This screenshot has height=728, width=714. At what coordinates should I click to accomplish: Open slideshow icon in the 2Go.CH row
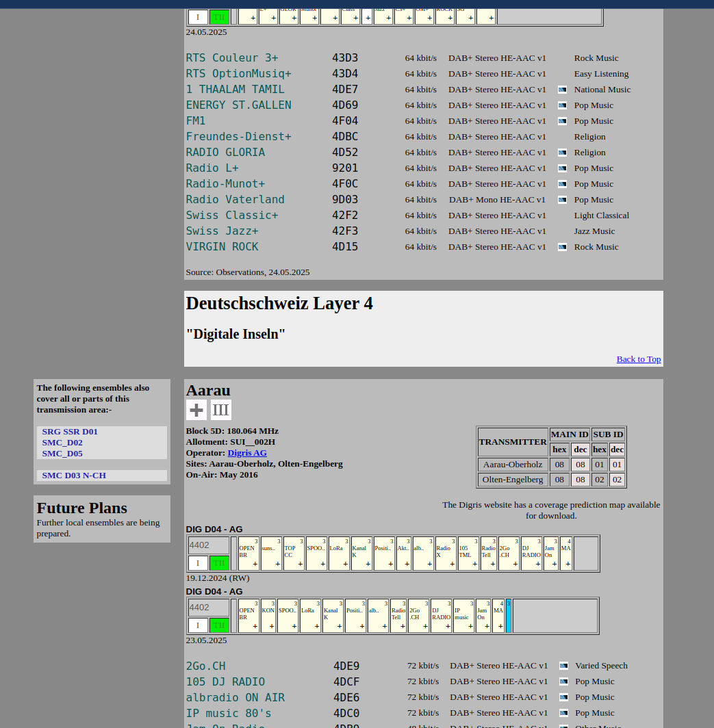point(563,666)
